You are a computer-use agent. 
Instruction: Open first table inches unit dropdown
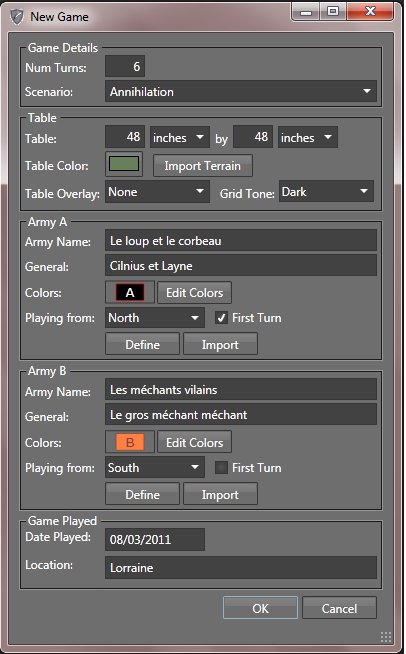tap(179, 137)
